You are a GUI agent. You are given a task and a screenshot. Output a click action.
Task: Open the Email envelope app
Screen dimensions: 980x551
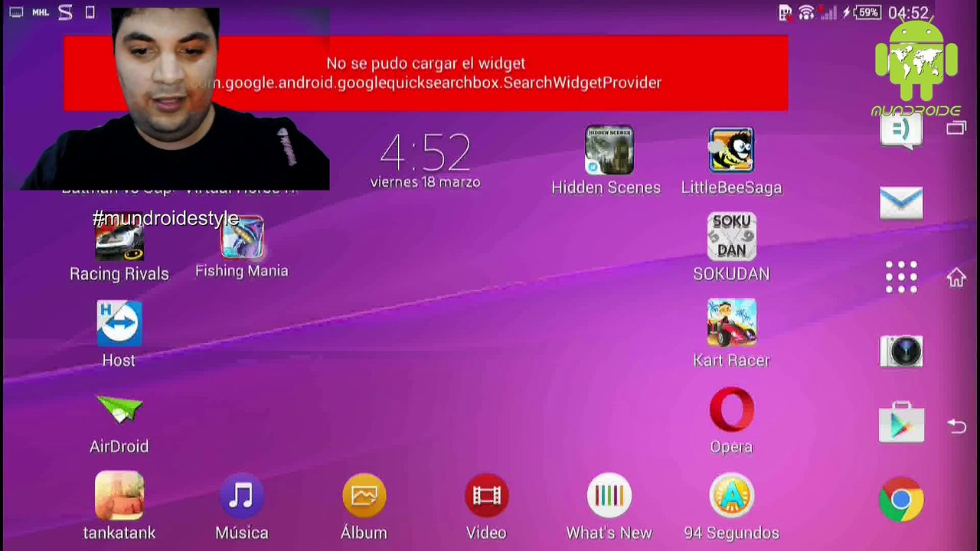901,204
